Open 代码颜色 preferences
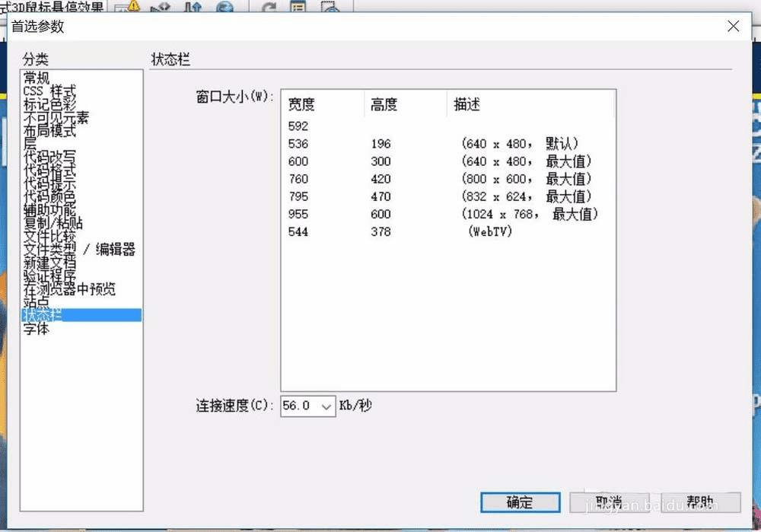This screenshot has width=761, height=532. pos(49,196)
